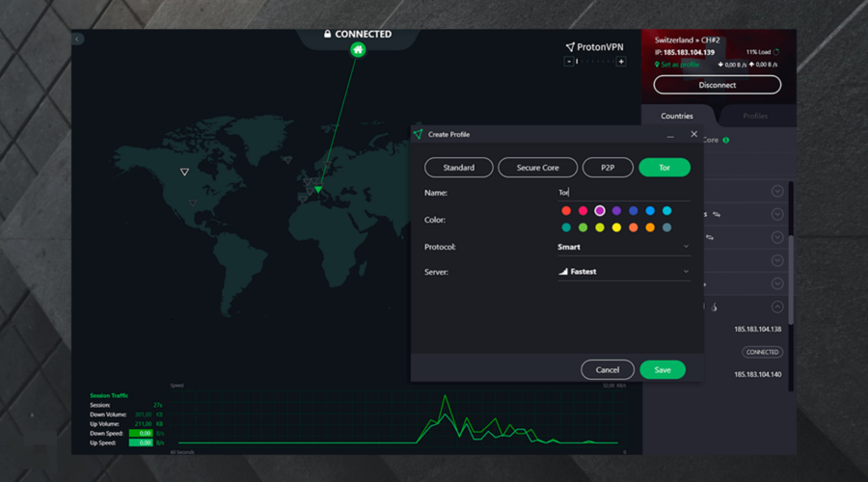Screen dimensions: 868x482
Task: Pick the teal color swatch
Action: click(x=566, y=228)
